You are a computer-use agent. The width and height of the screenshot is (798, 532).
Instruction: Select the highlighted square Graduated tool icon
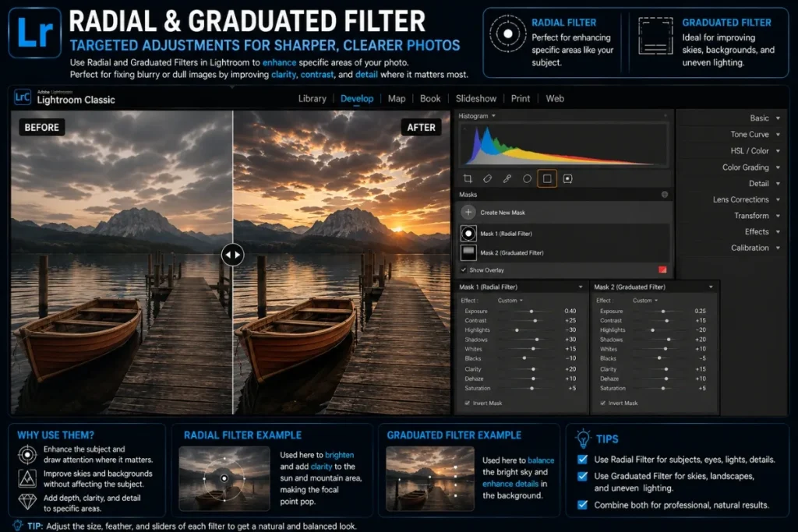click(547, 178)
